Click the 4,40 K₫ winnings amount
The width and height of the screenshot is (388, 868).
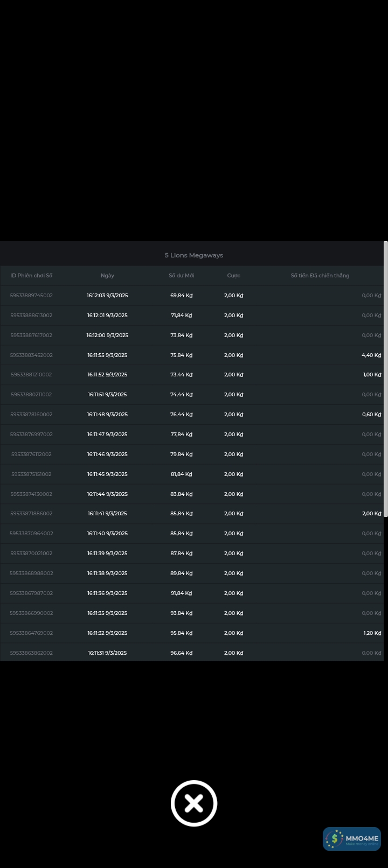371,355
